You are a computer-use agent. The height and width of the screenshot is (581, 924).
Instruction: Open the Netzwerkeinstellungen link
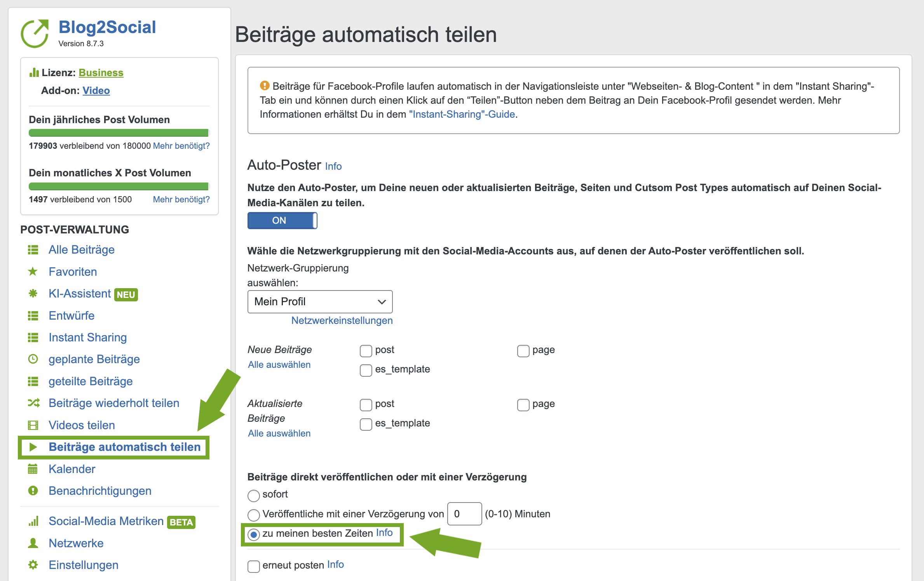342,320
